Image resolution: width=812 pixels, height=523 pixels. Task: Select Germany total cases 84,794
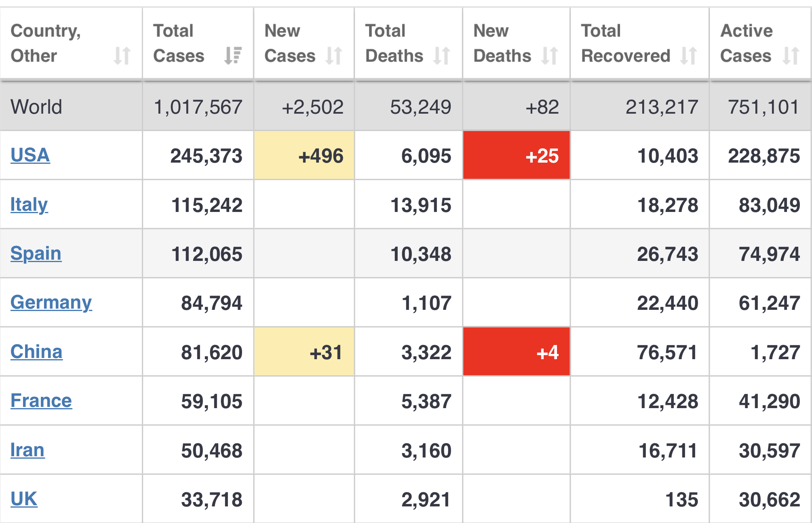[x=212, y=303]
